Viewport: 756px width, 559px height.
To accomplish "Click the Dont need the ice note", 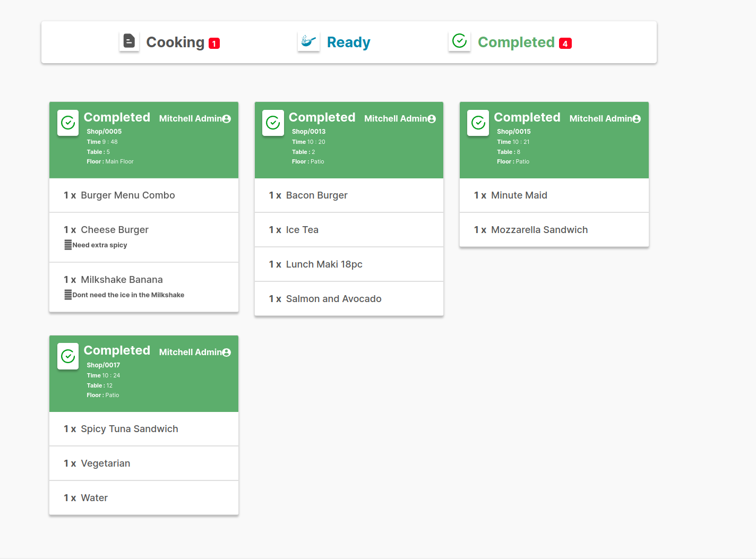I will [128, 295].
